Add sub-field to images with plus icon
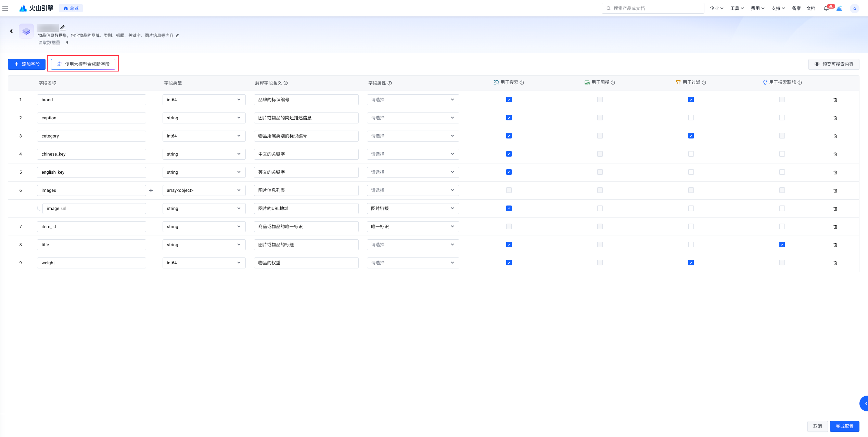 (151, 190)
